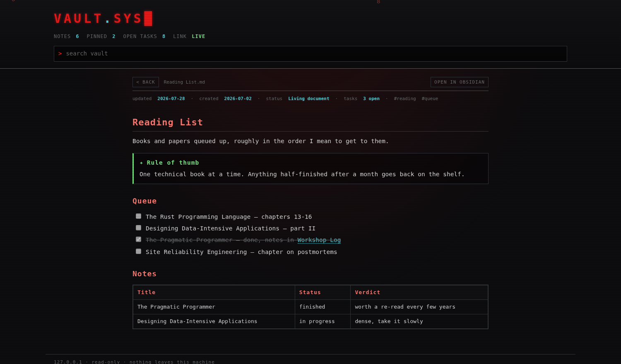This screenshot has width=621, height=364.
Task: Follow the Workshop Log link
Action: click(319, 240)
